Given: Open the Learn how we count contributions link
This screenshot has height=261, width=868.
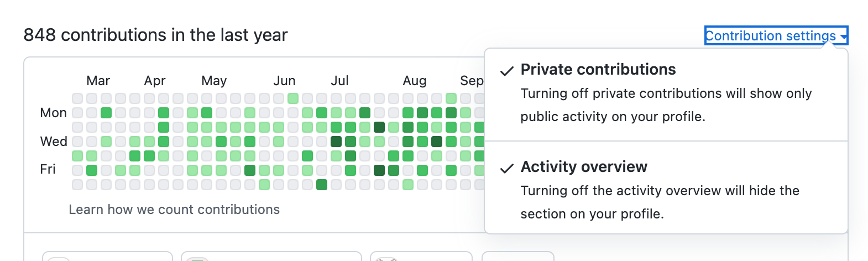Looking at the screenshot, I should (174, 210).
